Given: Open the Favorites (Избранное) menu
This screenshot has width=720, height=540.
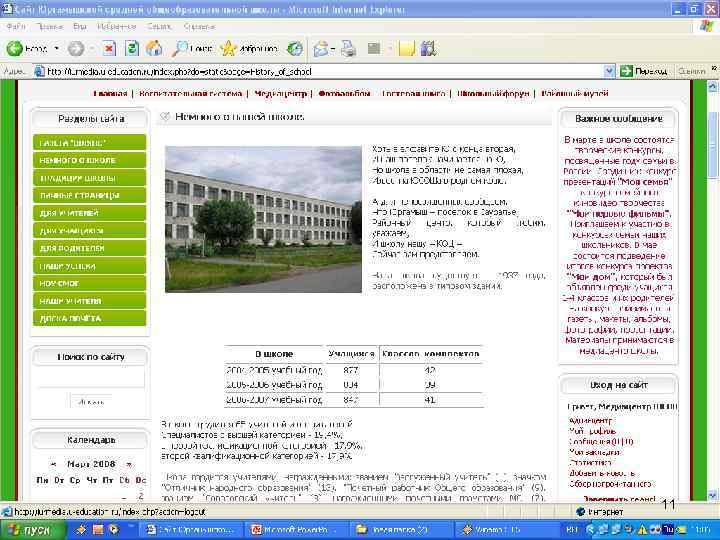Looking at the screenshot, I should pyautogui.click(x=117, y=27).
